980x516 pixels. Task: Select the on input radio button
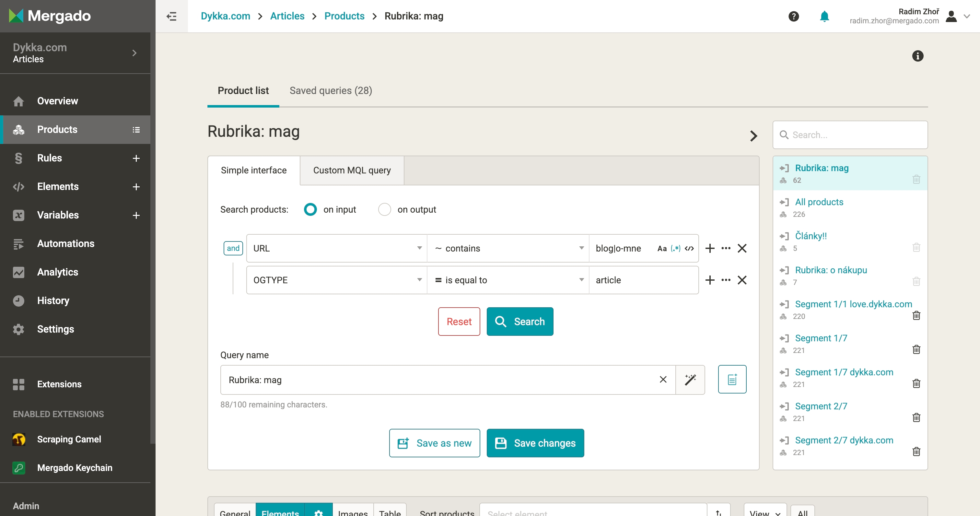310,209
